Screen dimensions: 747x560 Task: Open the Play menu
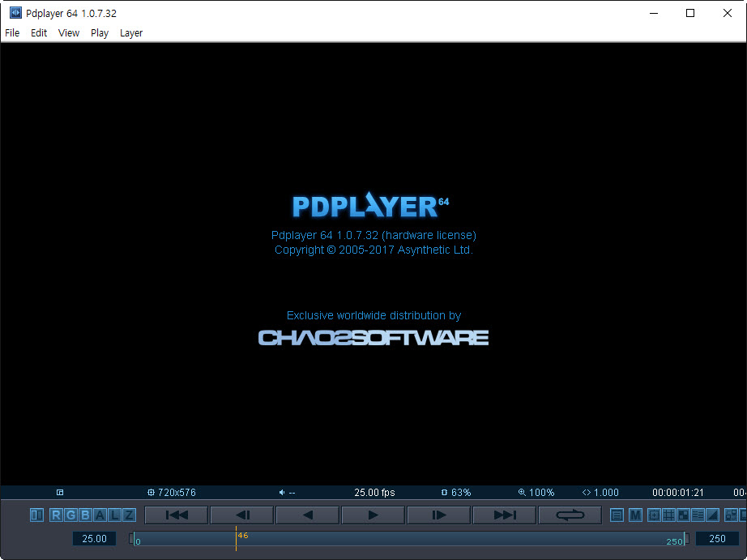tap(100, 33)
